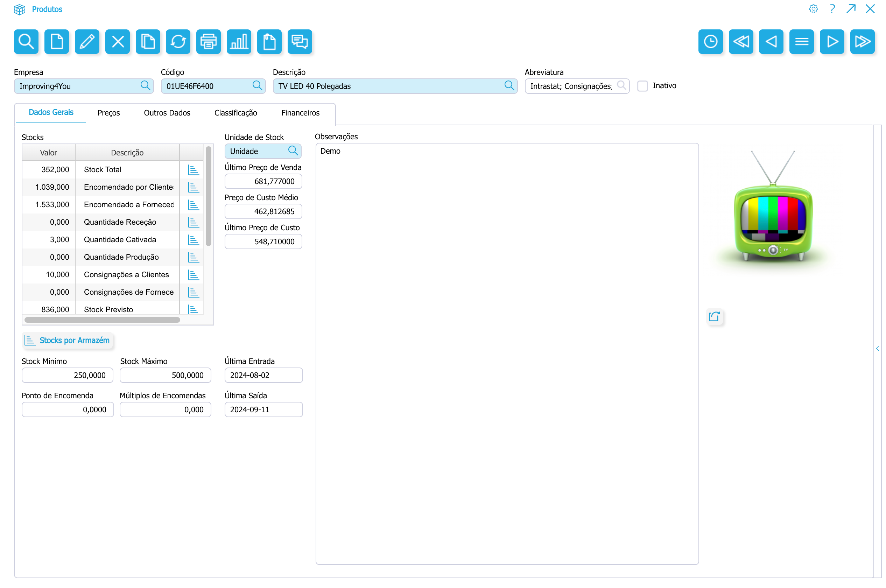Click Stocks por Armazém button
886x588 pixels.
point(68,341)
